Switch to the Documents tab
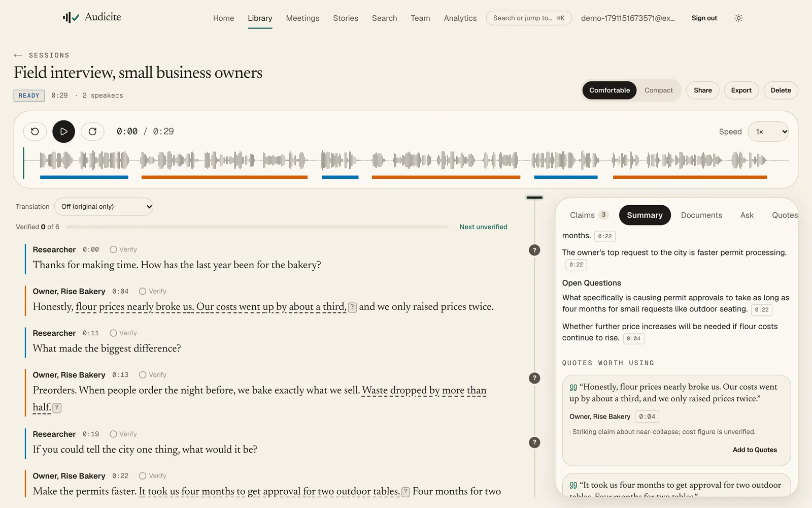The width and height of the screenshot is (812, 508). (701, 215)
